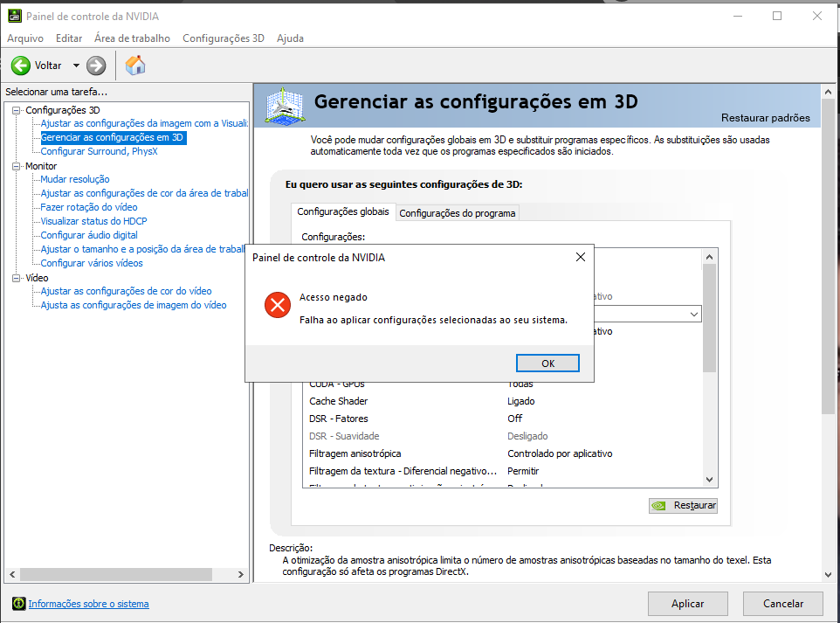
Task: Select the Filtragem anisotrópica setting row
Action: 502,453
